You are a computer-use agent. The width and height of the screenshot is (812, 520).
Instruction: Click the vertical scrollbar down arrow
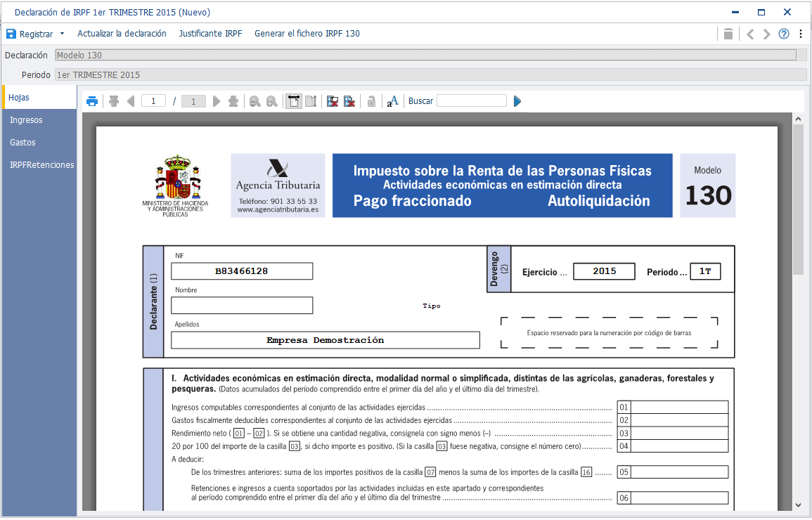click(x=798, y=505)
